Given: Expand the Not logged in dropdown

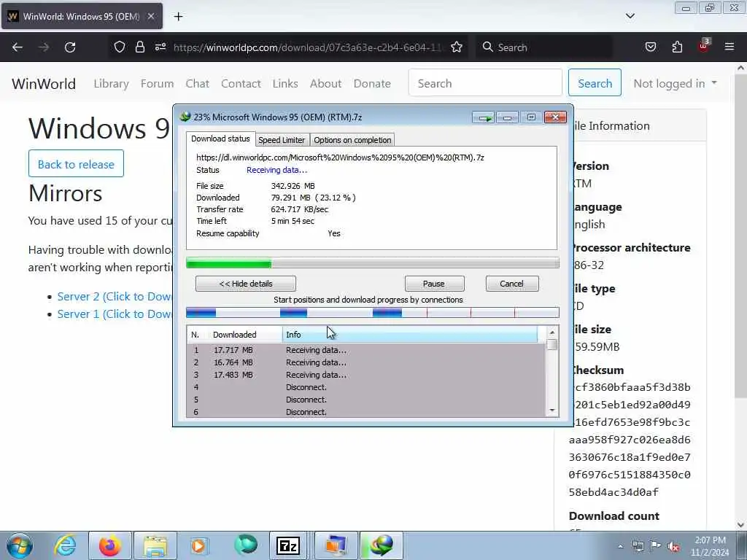Looking at the screenshot, I should [x=675, y=83].
